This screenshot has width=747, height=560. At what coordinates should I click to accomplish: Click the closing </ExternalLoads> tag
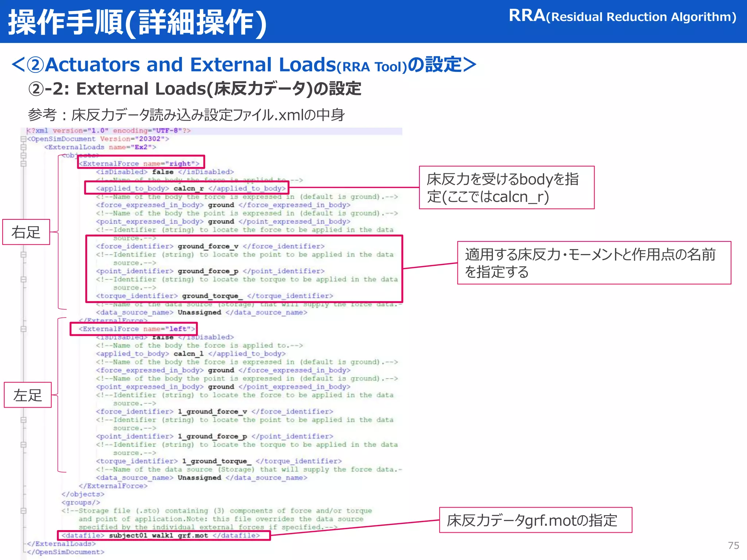tap(61, 544)
